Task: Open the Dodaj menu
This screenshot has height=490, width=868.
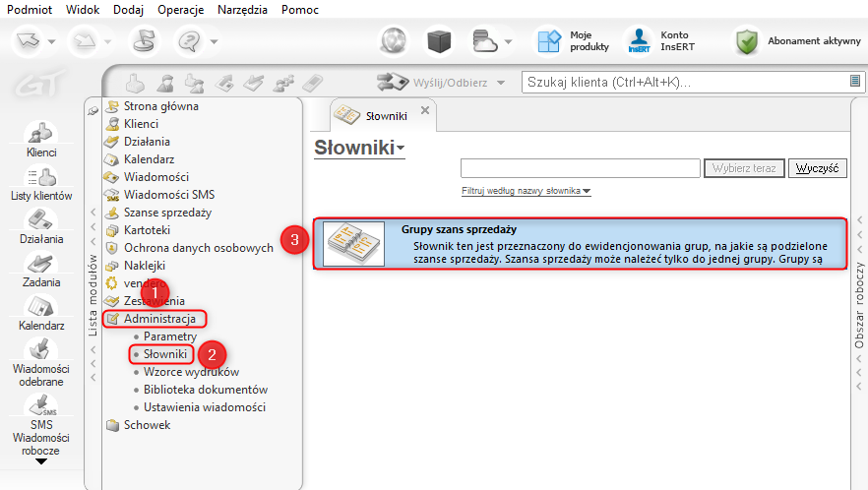Action: tap(128, 10)
